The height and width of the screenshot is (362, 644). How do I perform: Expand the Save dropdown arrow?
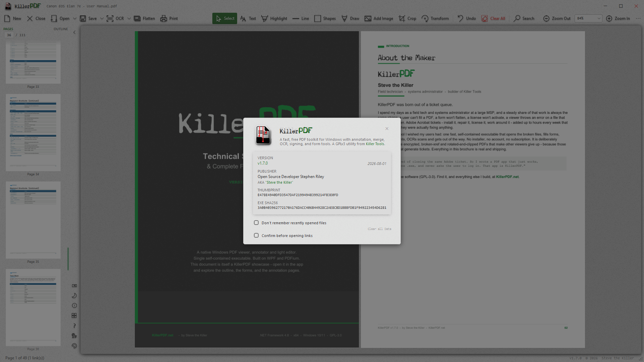[102, 18]
